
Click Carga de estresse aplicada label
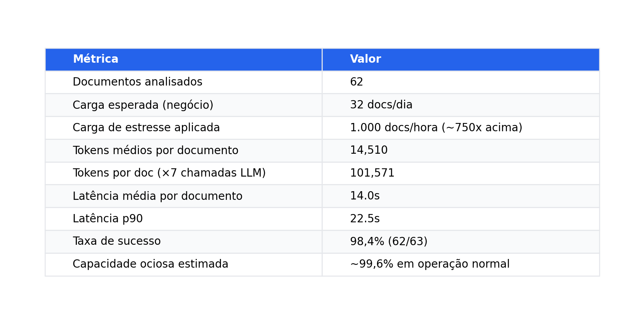pyautogui.click(x=146, y=128)
